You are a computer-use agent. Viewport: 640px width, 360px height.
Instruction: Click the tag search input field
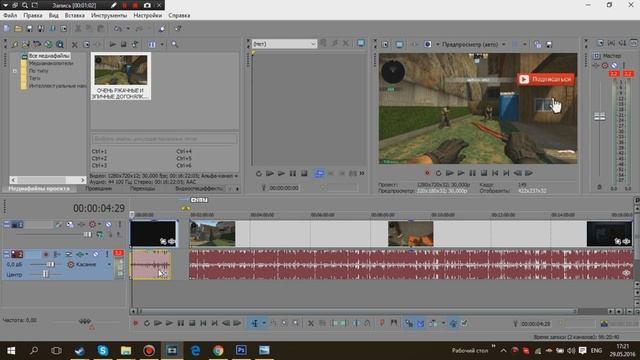click(164, 139)
